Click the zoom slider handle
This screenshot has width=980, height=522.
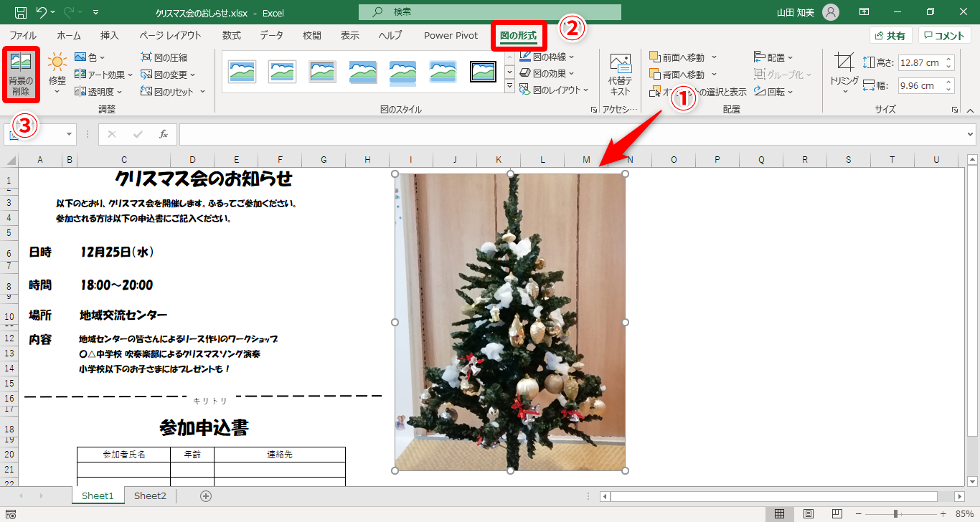[895, 514]
